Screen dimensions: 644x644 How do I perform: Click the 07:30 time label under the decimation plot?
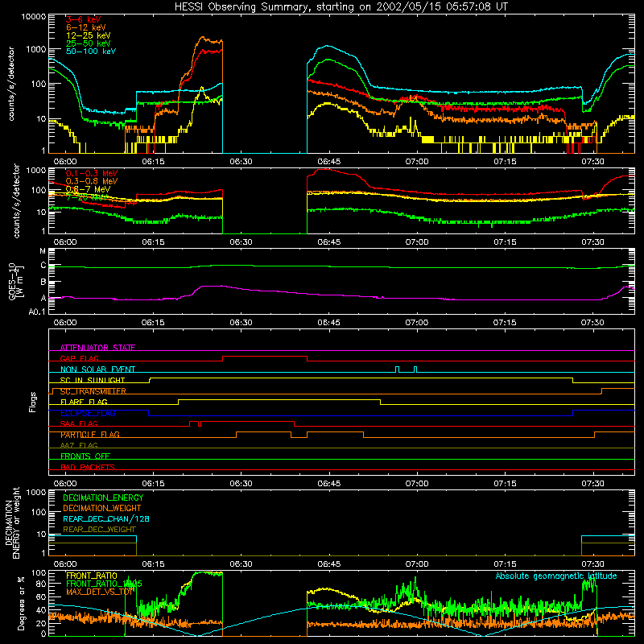pyautogui.click(x=592, y=564)
